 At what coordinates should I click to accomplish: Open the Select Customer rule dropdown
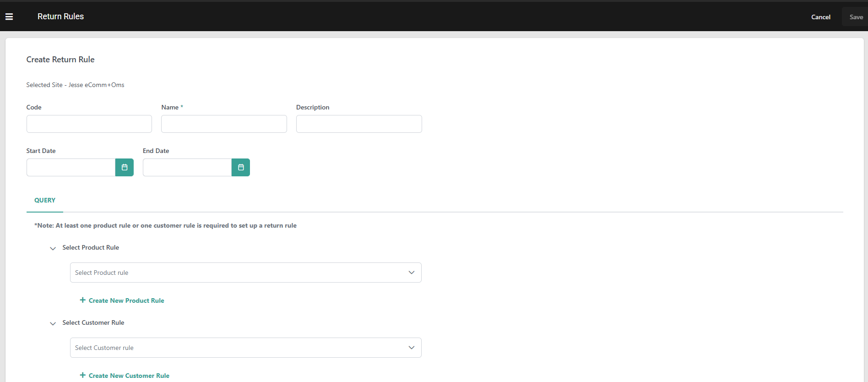pyautogui.click(x=246, y=348)
